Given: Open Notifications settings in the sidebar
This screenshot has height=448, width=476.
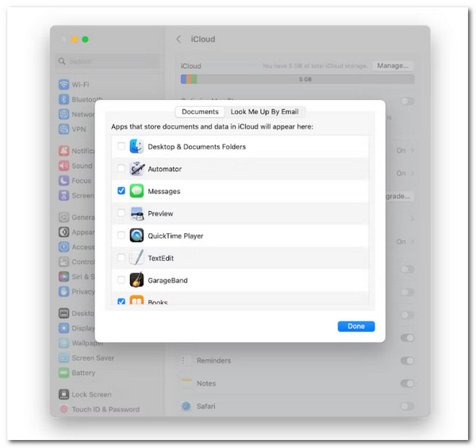Looking at the screenshot, I should 76,151.
